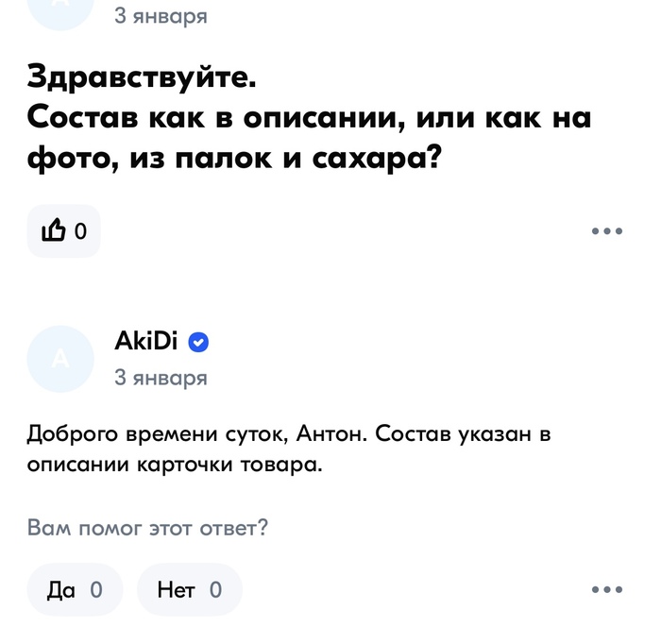Screen dimensions: 661x644
Task: Click the like count beside the thumbs-up
Action: pos(80,230)
